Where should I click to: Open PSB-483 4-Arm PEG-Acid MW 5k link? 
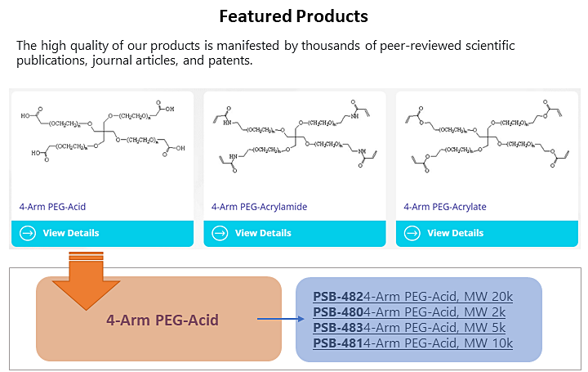pos(409,328)
